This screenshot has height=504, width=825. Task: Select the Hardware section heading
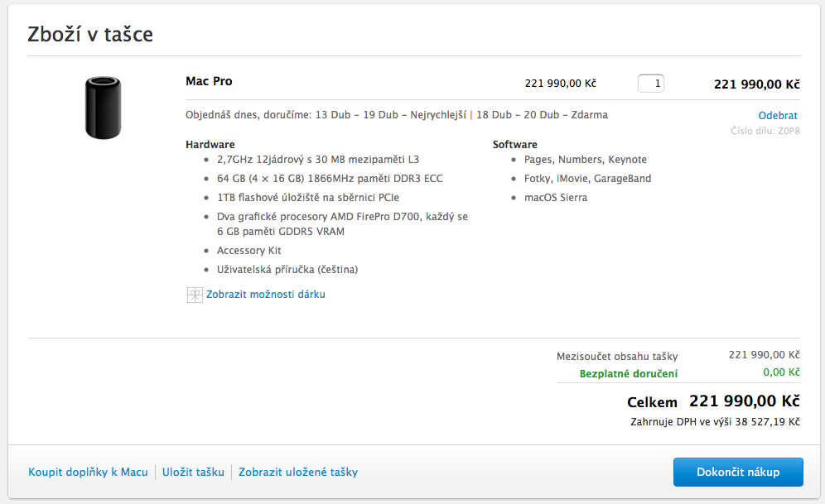click(210, 145)
